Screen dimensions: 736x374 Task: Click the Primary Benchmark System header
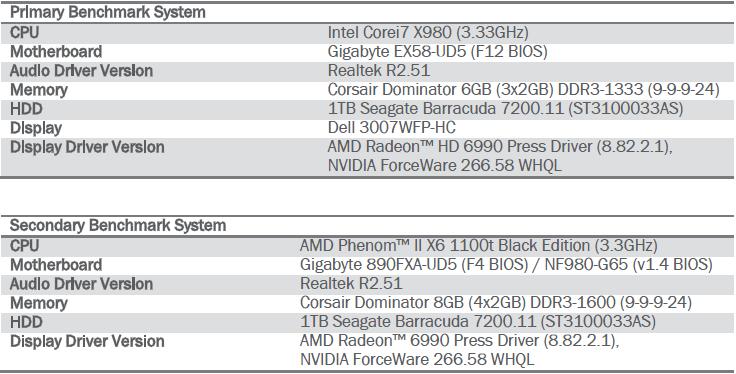coord(107,13)
